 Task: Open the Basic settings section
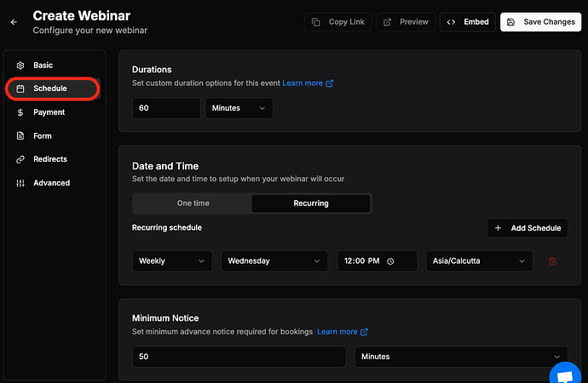click(53, 66)
